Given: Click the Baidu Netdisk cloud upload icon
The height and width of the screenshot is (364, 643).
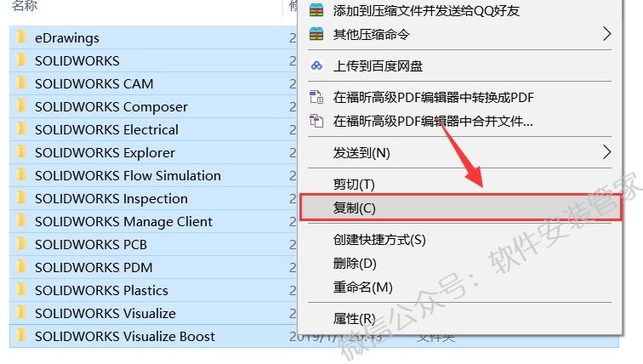Looking at the screenshot, I should point(316,65).
